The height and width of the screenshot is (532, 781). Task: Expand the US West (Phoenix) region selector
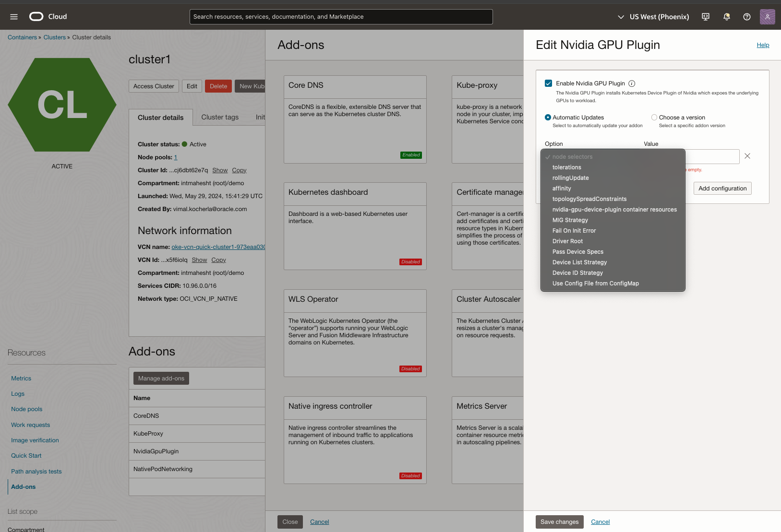pyautogui.click(x=653, y=17)
